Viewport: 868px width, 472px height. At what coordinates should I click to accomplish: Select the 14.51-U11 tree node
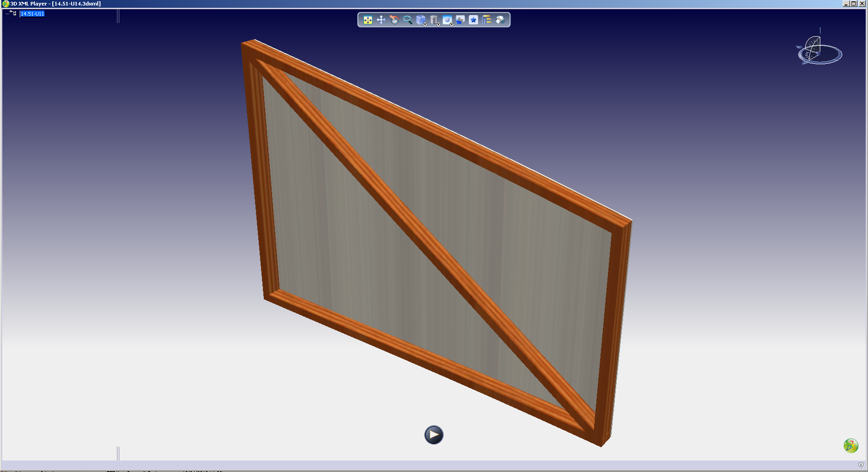[x=32, y=14]
